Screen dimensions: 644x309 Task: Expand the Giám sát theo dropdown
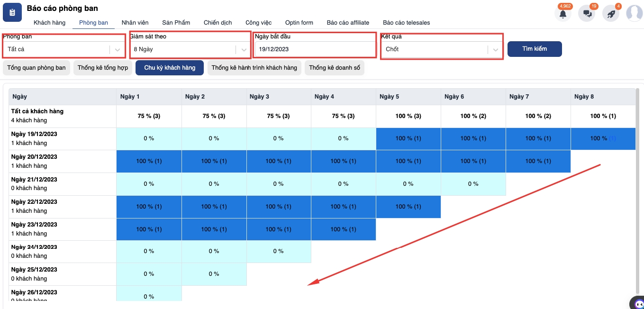[x=244, y=49]
